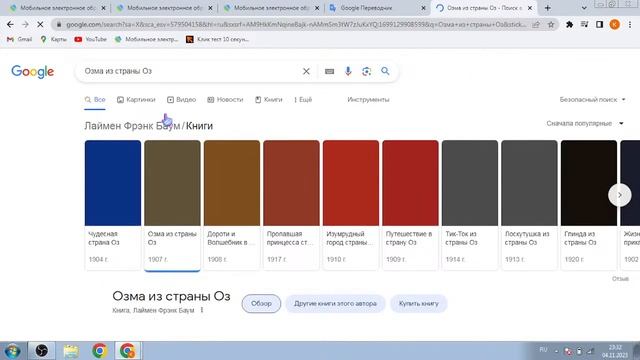Screen dimensions: 640x360
Task: Select the Дороти и Волшебник book card
Action: 232,205
